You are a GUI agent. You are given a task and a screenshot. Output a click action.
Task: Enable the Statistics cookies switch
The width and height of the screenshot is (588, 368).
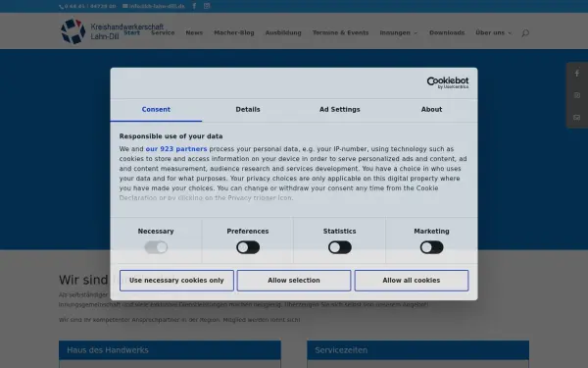pos(340,247)
